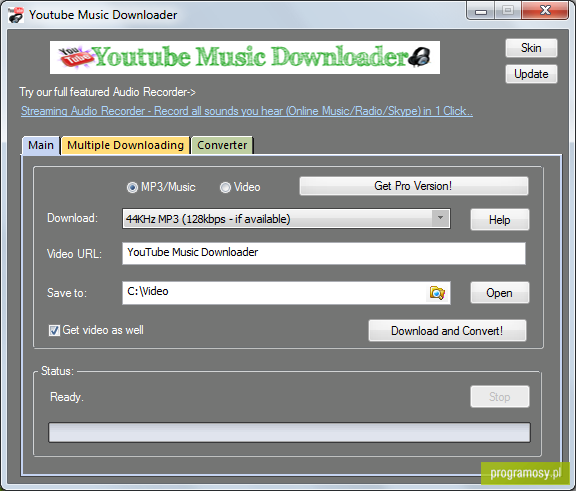Image resolution: width=576 pixels, height=491 pixels.
Task: Click the disabled Stop button
Action: [500, 397]
